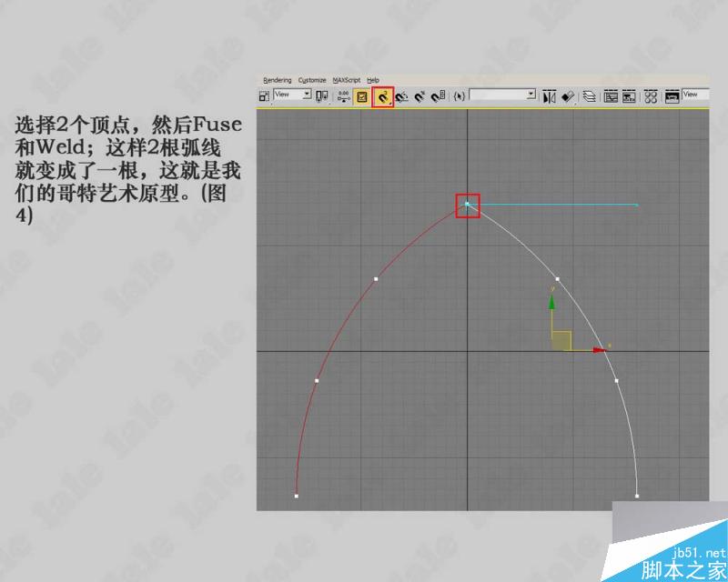Click the Percent Snap toolbar icon
728x582 pixels.
[x=419, y=95]
